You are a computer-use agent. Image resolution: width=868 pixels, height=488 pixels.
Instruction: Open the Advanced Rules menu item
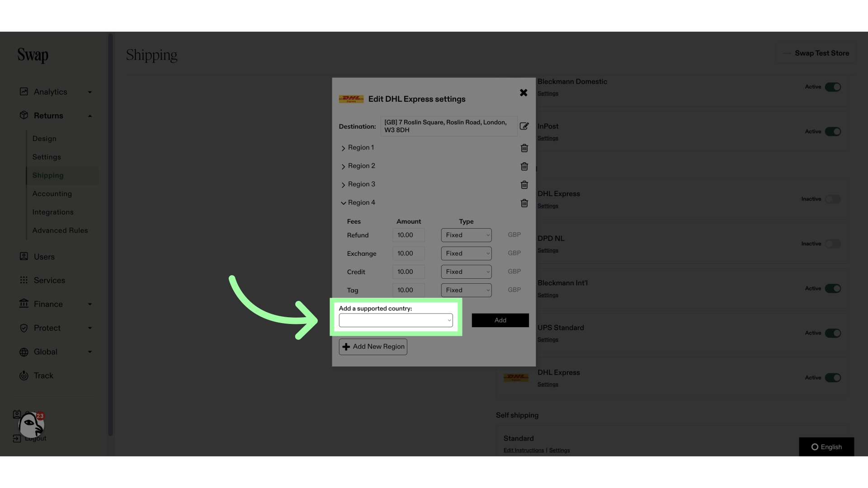60,230
